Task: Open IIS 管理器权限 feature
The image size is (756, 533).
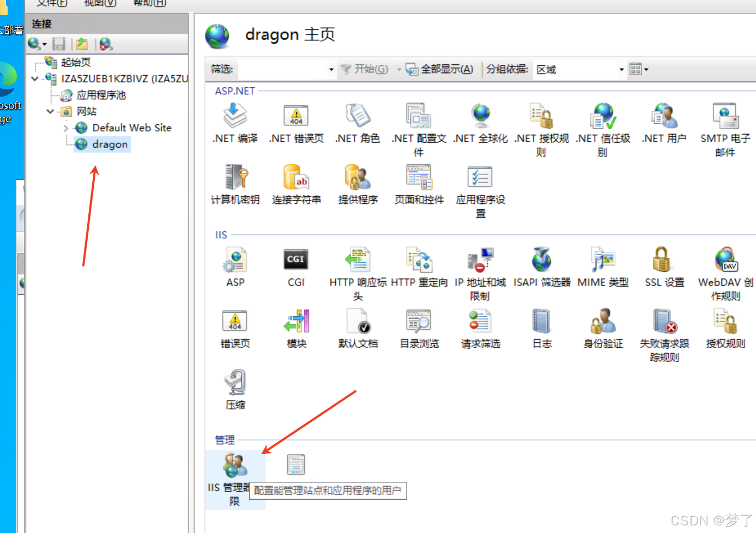Action: (235, 480)
